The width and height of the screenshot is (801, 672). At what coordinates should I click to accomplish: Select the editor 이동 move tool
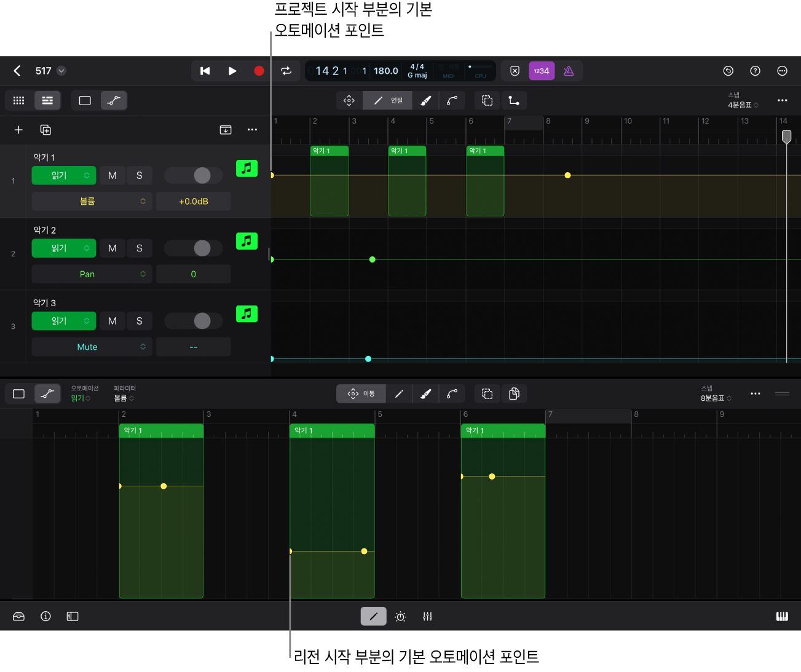(361, 393)
